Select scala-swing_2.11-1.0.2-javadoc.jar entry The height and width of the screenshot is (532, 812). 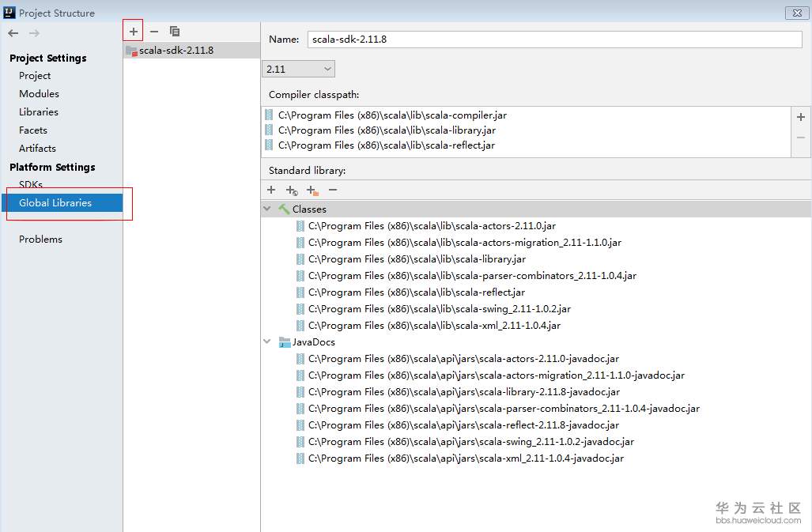[x=470, y=441]
